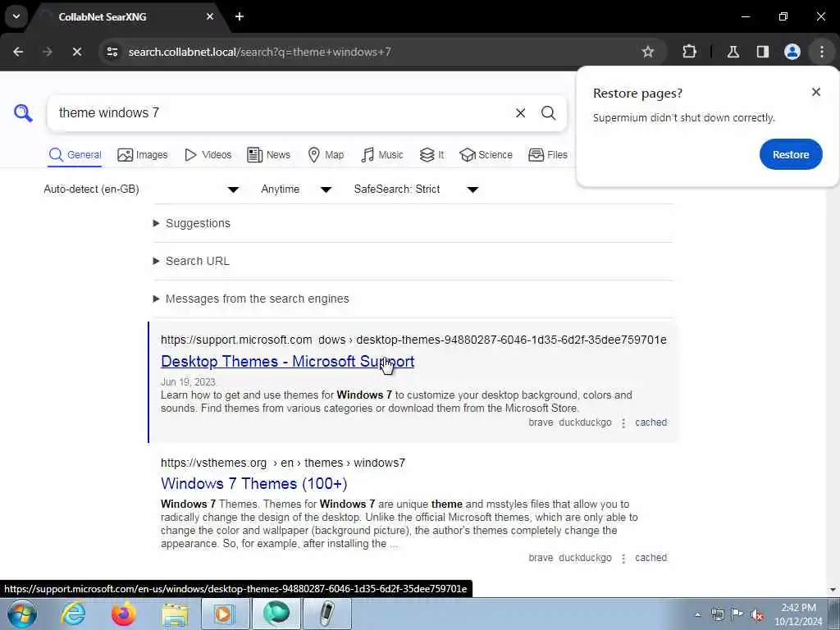
Task: Open Chrome Labs flask icon
Action: pos(733,52)
